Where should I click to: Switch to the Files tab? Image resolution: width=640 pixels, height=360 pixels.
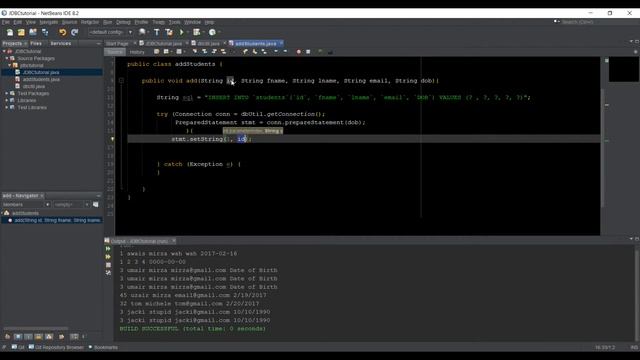click(x=36, y=43)
